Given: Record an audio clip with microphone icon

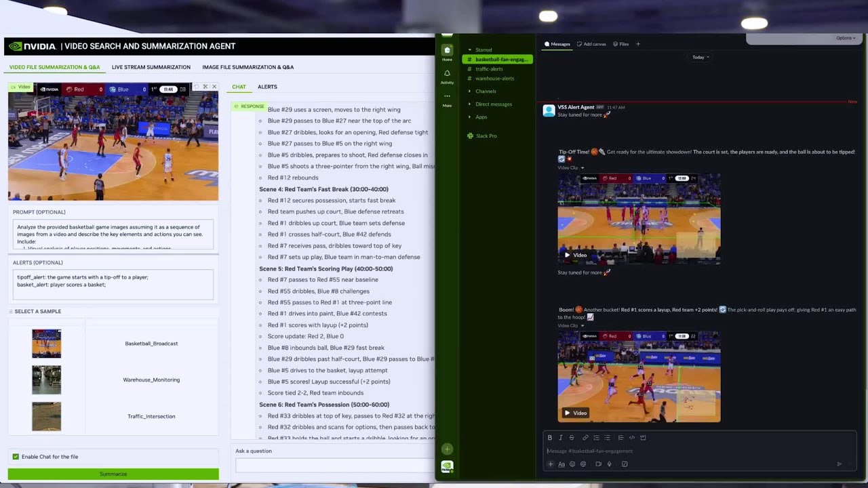Looking at the screenshot, I should tap(609, 464).
